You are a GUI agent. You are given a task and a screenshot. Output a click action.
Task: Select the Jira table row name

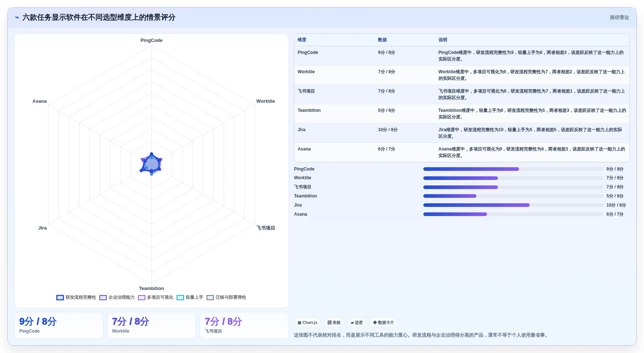[302, 130]
